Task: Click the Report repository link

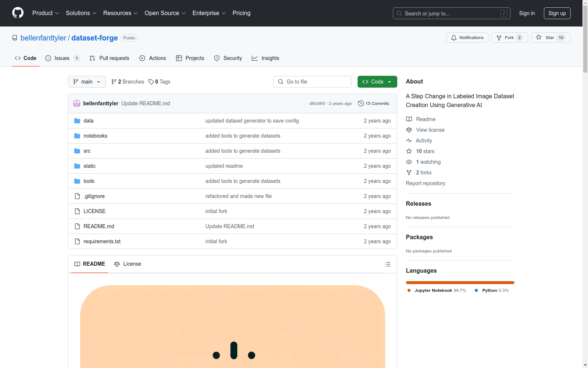Action: tap(426, 183)
